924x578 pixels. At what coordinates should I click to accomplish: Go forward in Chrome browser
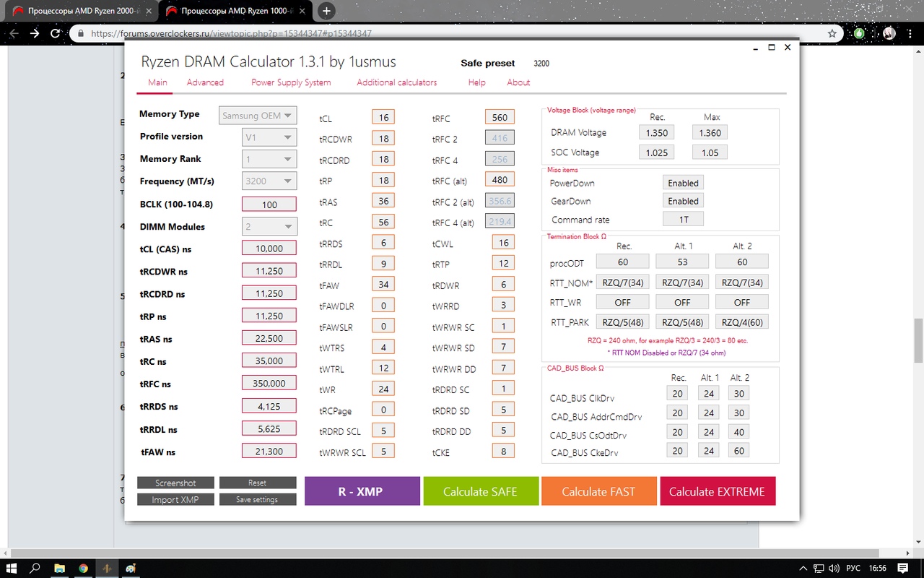click(35, 33)
